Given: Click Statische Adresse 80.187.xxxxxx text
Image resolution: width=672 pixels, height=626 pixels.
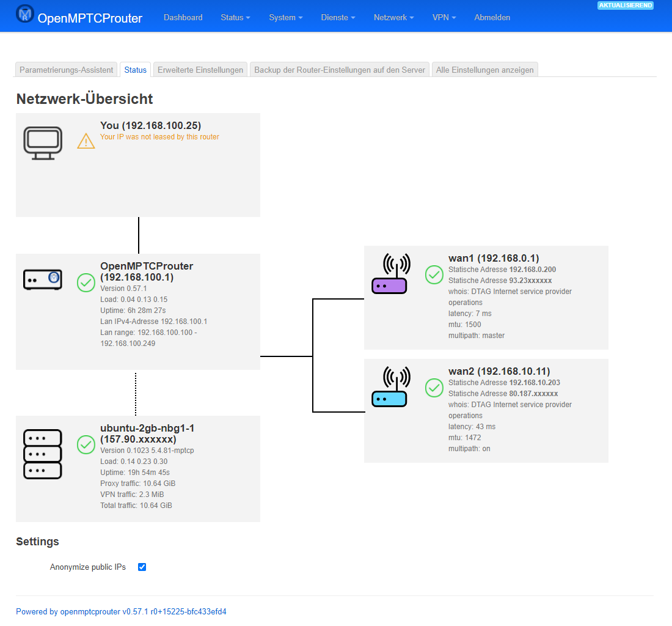Looking at the screenshot, I should 503,394.
